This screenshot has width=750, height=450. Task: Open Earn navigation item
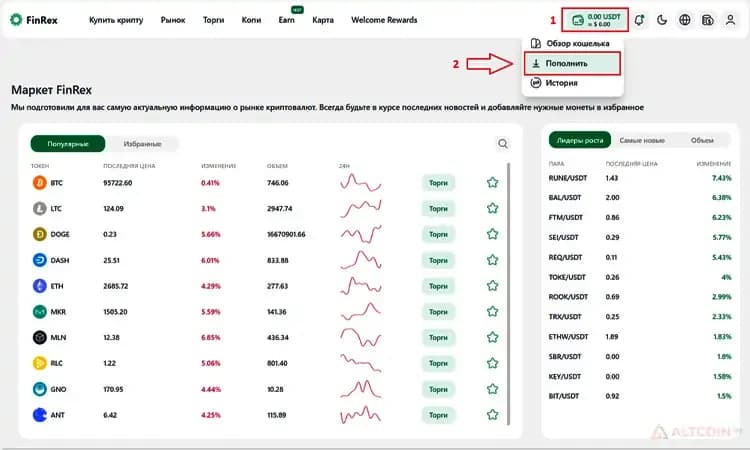pyautogui.click(x=287, y=20)
